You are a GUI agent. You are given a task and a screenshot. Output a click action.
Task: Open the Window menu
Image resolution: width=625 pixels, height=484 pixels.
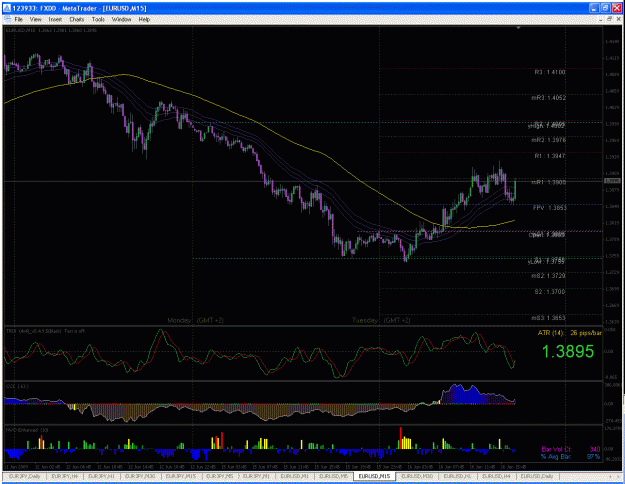[122, 19]
